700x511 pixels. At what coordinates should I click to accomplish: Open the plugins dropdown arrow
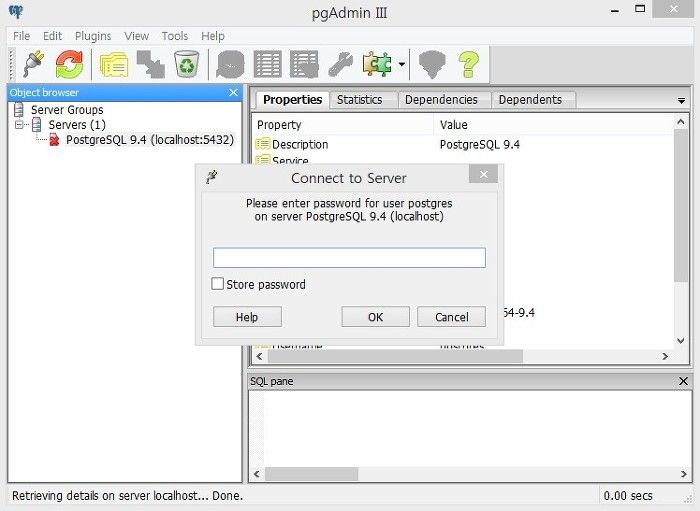coord(401,65)
